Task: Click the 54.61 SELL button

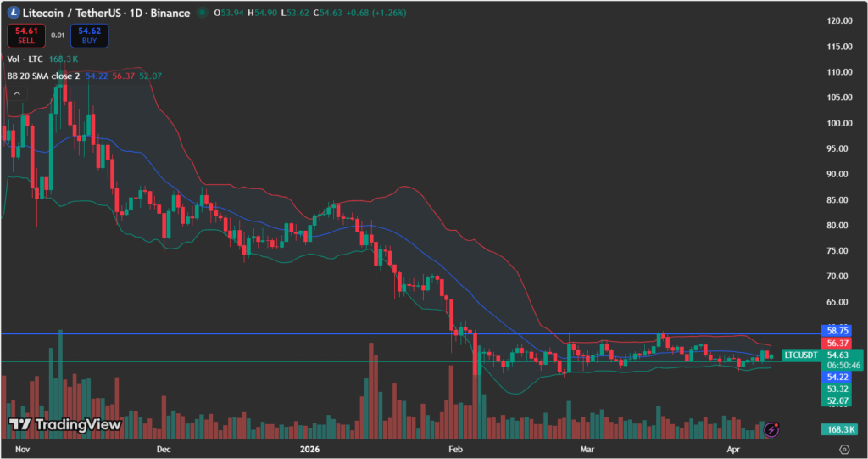Action: click(26, 36)
